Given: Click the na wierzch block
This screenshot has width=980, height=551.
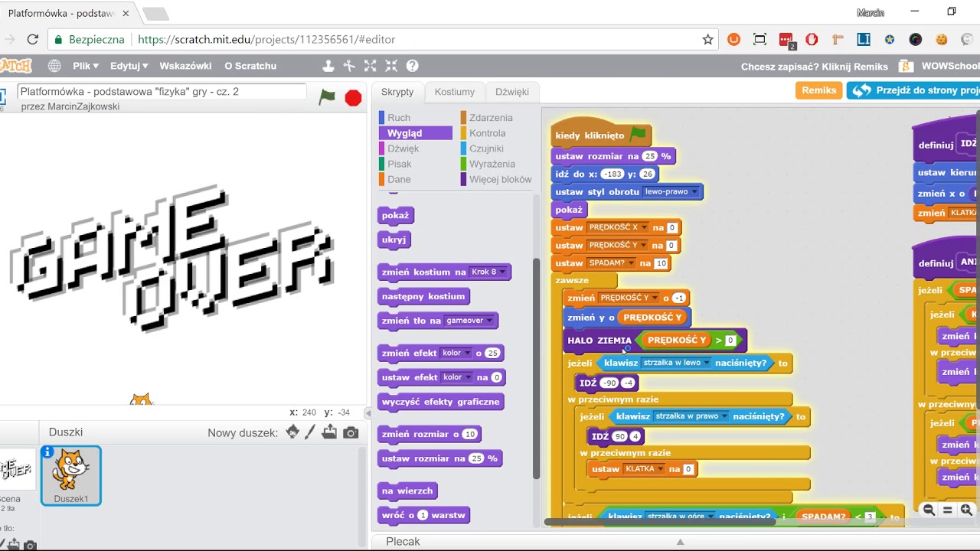Looking at the screenshot, I should point(407,491).
